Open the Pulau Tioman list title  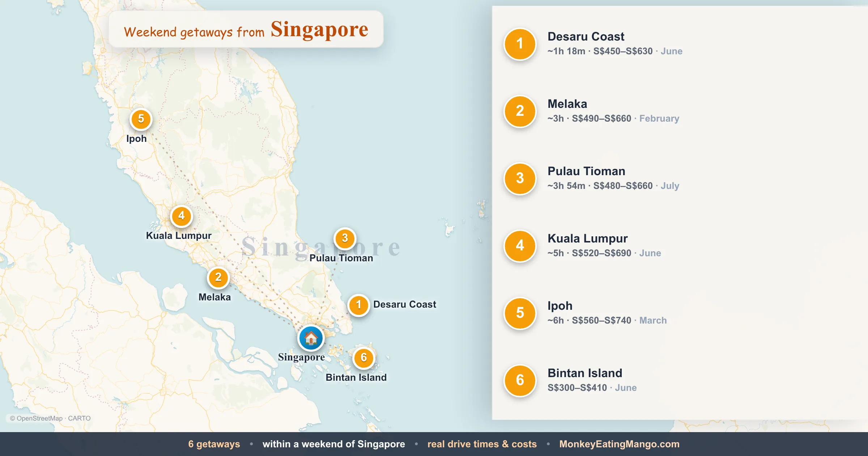pyautogui.click(x=586, y=171)
